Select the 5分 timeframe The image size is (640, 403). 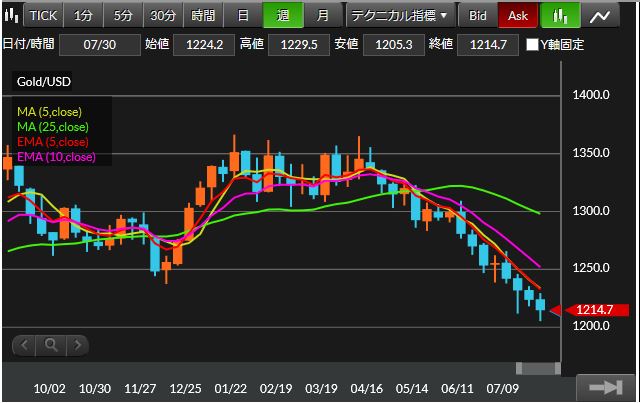[123, 16]
